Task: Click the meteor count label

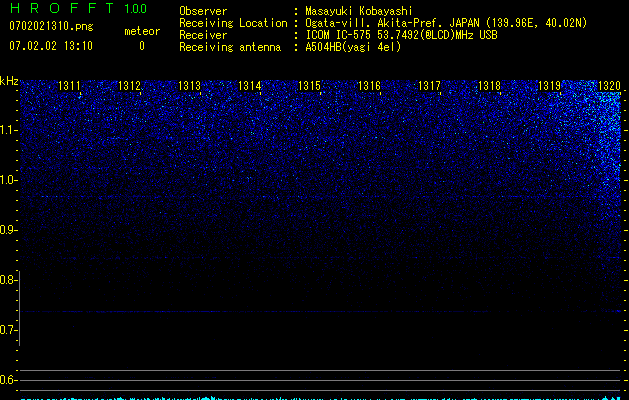Action: [x=142, y=31]
